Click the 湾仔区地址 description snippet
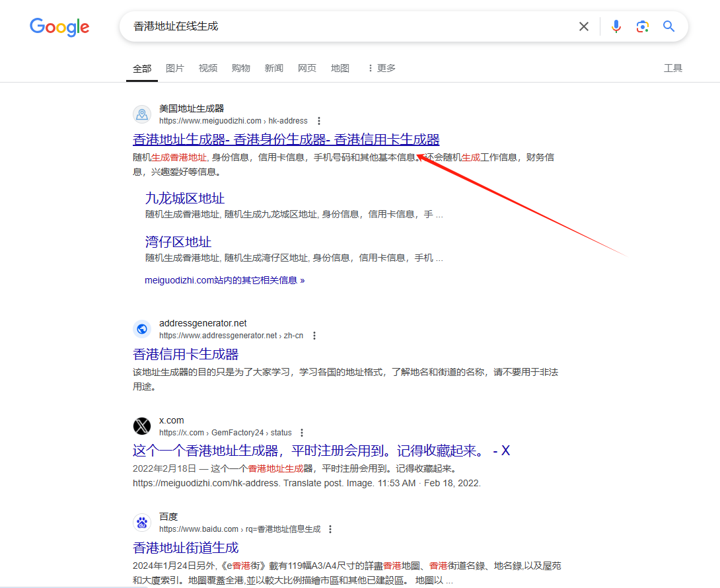The height and width of the screenshot is (588, 720). [294, 258]
